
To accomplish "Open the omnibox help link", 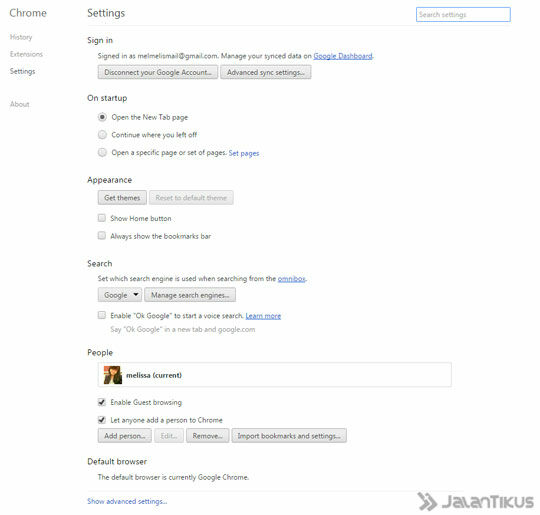I will click(x=291, y=278).
